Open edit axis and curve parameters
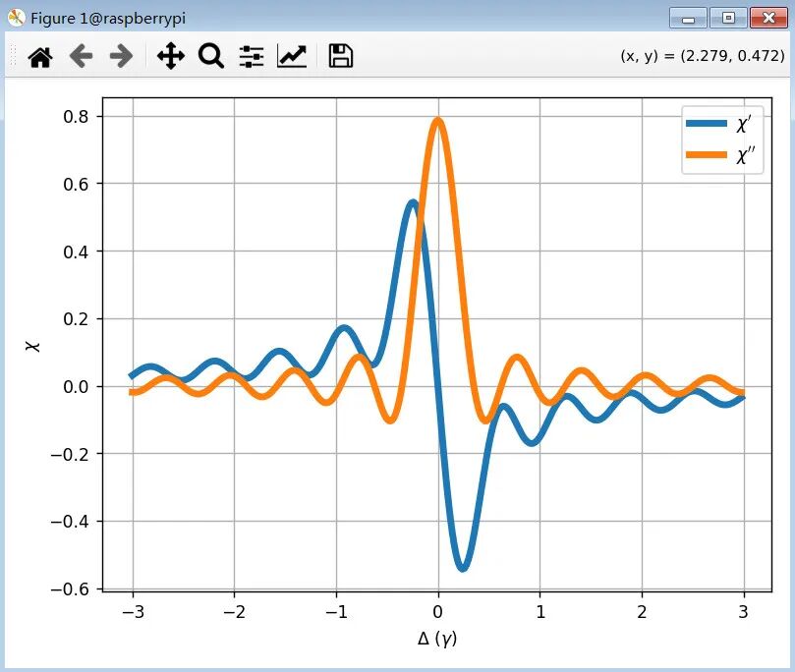The width and height of the screenshot is (795, 672). point(292,56)
